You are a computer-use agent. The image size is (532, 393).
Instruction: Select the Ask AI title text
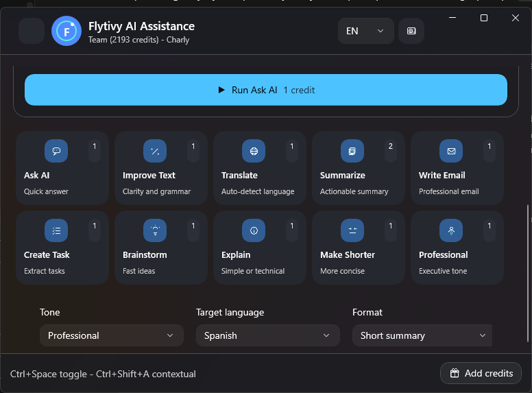pos(36,175)
